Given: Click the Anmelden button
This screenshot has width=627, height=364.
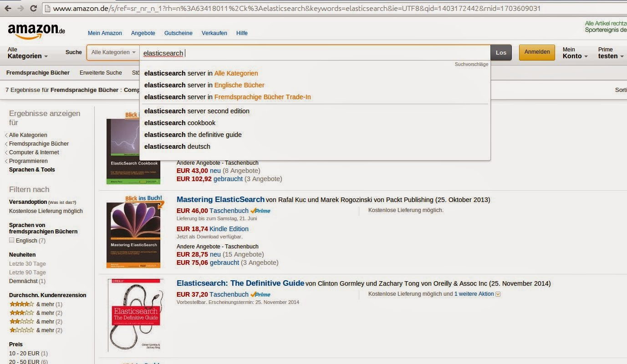Looking at the screenshot, I should pyautogui.click(x=537, y=52).
